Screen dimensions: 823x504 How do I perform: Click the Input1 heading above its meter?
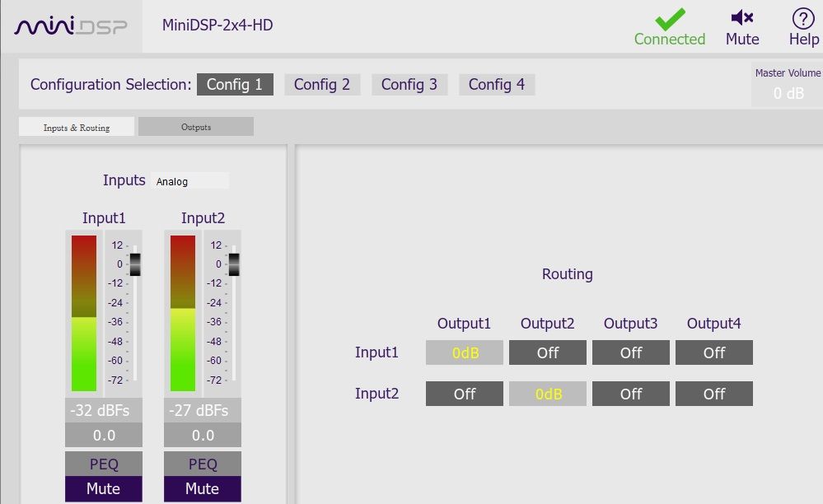coord(104,217)
